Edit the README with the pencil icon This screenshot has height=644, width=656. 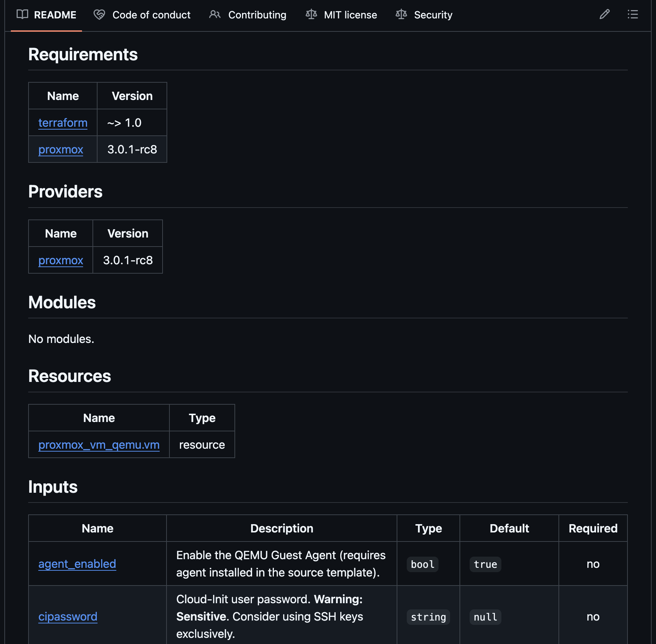[x=604, y=14]
